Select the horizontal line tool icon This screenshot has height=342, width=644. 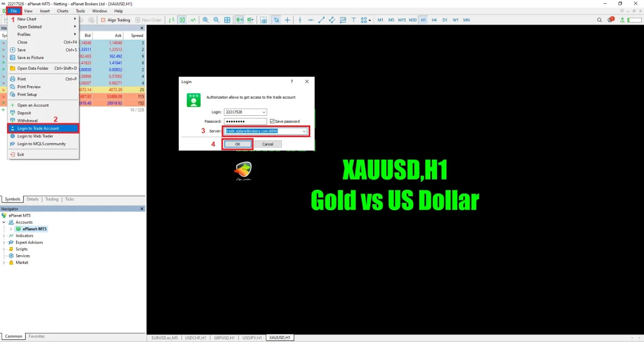[x=311, y=20]
